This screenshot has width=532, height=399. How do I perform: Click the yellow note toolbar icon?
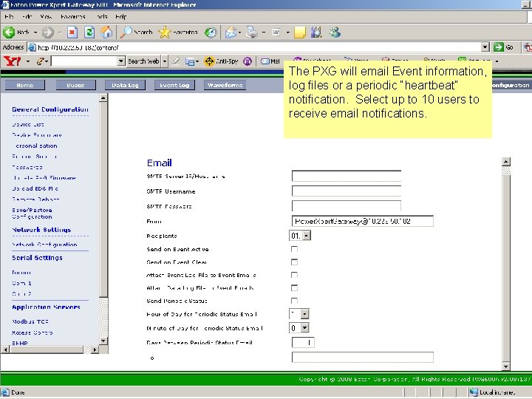click(299, 33)
